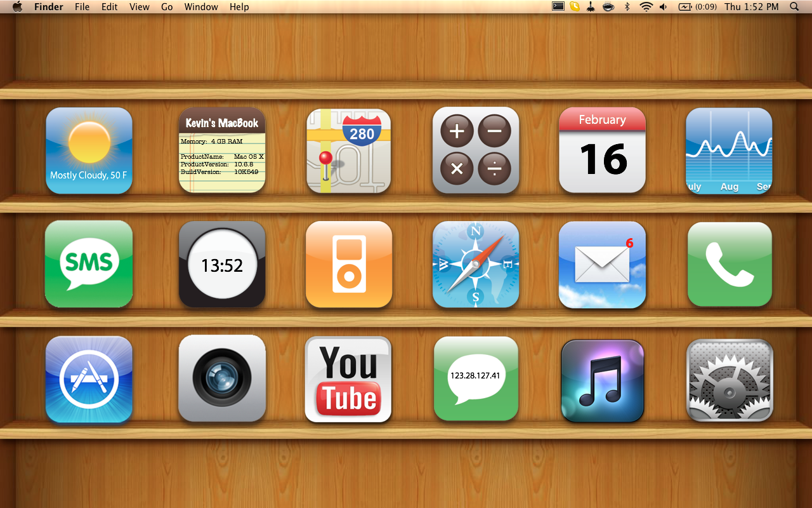Open the Stocks chart icon
The image size is (812, 508).
[729, 150]
